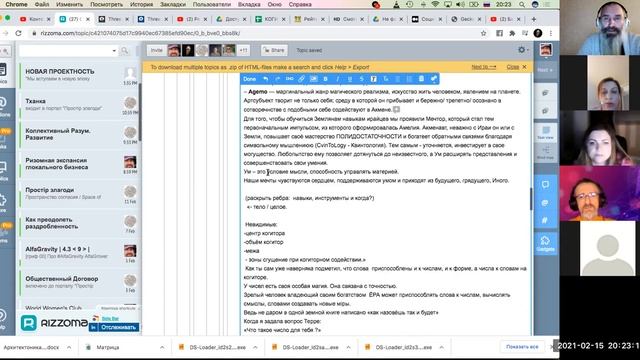Open topic Простір злагоди
640x360 pixels.
[79, 193]
